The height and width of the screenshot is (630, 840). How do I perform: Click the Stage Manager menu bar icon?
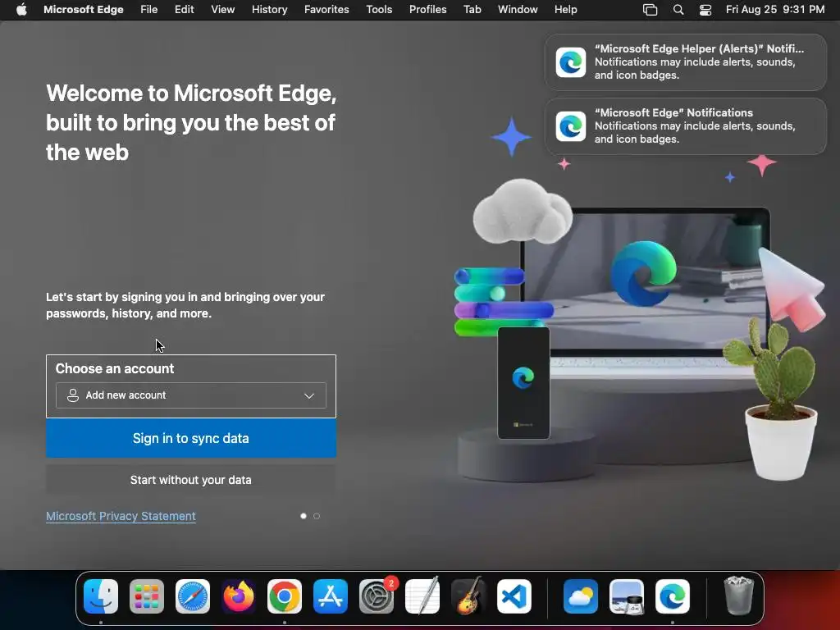pyautogui.click(x=650, y=10)
